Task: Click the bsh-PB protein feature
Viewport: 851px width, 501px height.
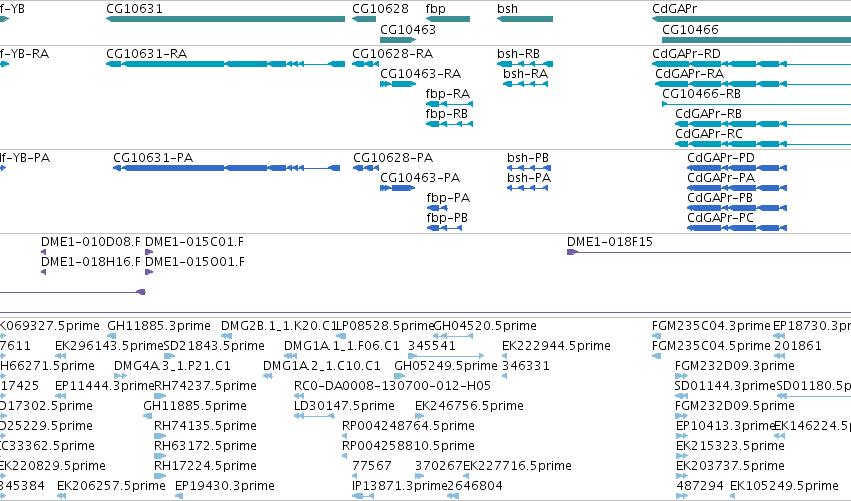Action: (528, 168)
